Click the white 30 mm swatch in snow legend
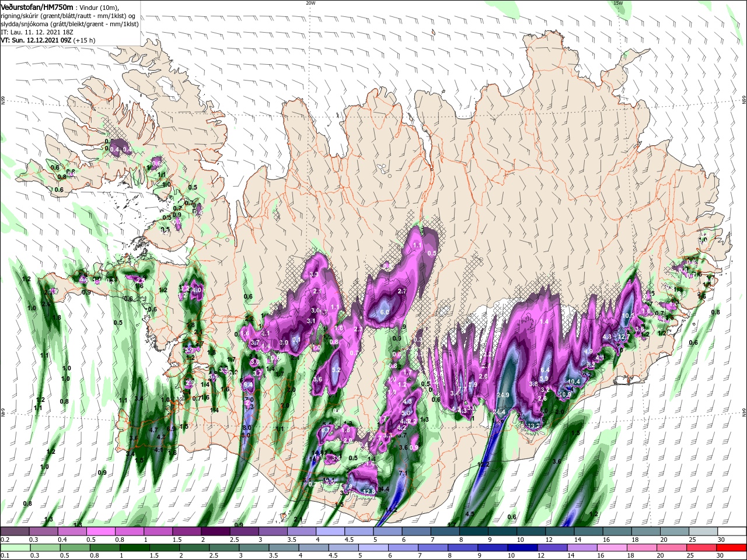This screenshot has height=560, width=747. (x=732, y=531)
